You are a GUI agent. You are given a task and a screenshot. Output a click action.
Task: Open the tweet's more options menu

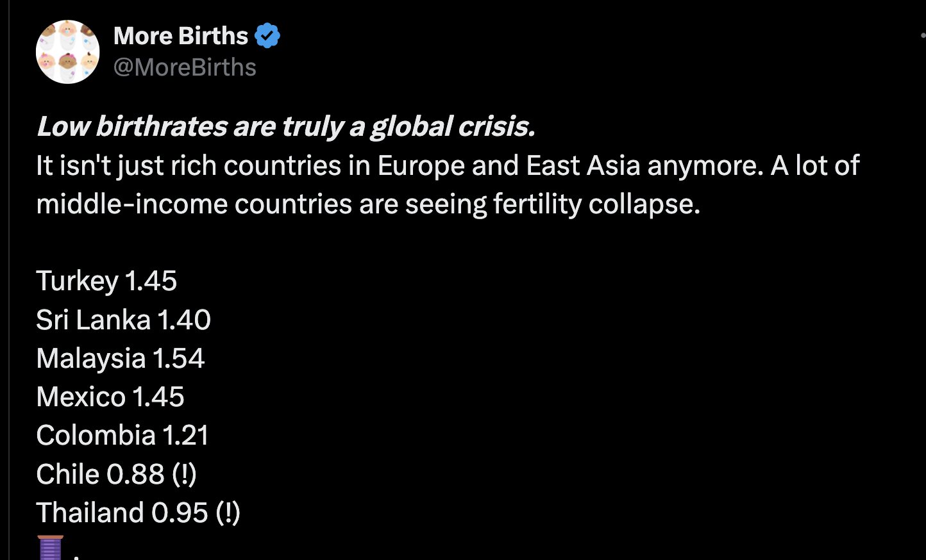click(x=922, y=36)
